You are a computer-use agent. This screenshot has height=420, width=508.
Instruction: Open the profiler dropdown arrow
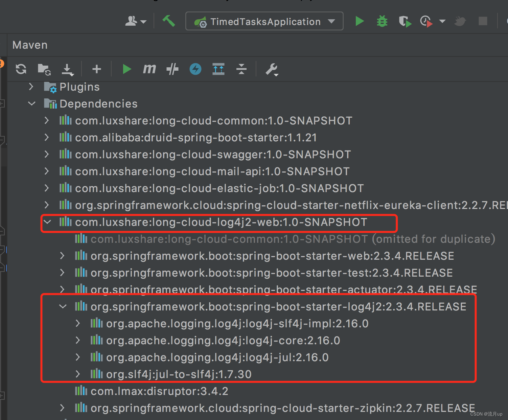pyautogui.click(x=442, y=21)
